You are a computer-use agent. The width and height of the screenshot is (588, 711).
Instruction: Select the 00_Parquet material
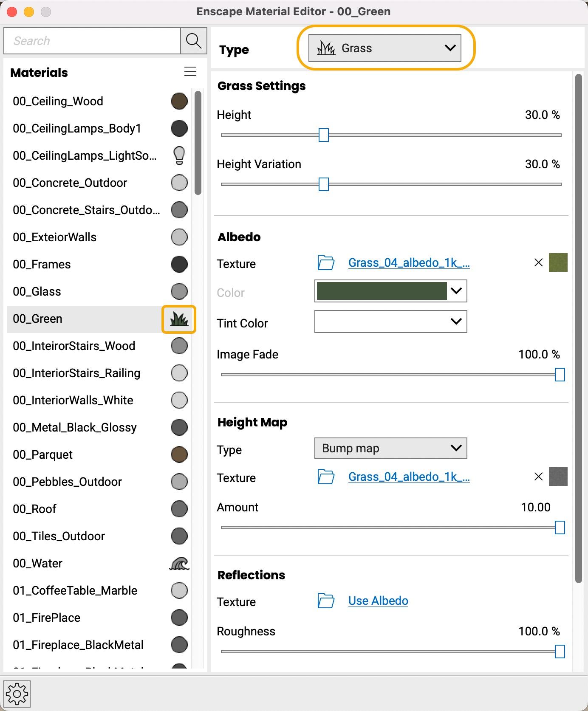click(x=43, y=454)
